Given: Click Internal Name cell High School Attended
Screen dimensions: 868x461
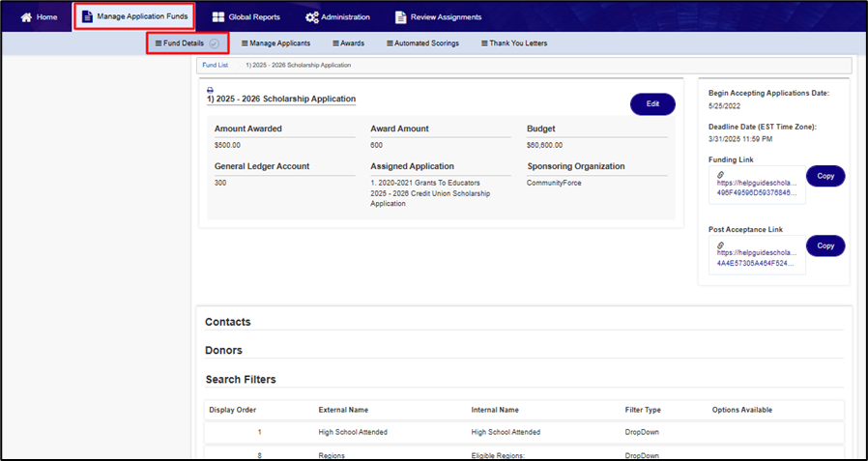Looking at the screenshot, I should (x=506, y=432).
